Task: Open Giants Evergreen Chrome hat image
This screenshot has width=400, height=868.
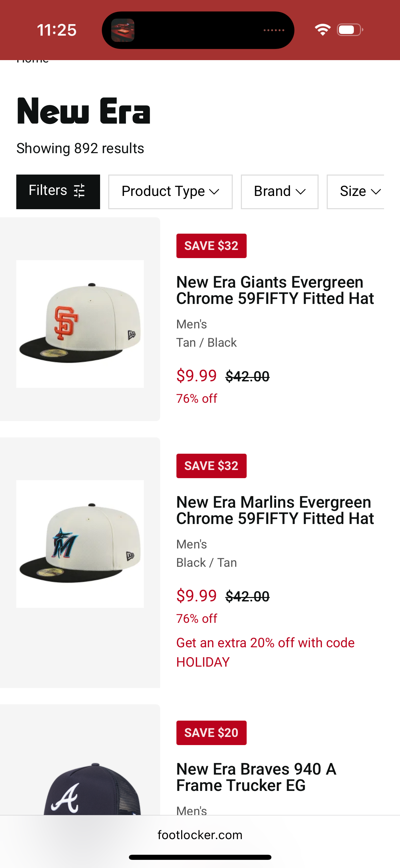Action: [80, 324]
